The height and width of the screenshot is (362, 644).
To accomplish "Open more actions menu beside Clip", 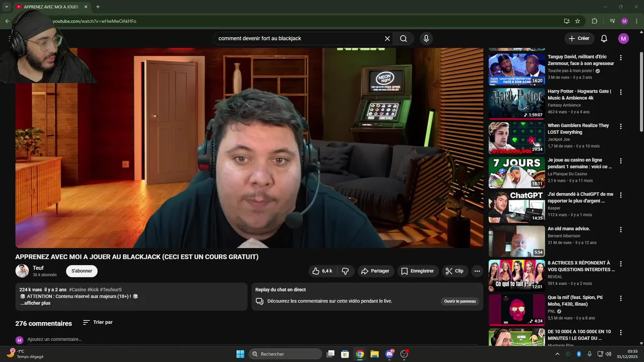I will (x=477, y=271).
